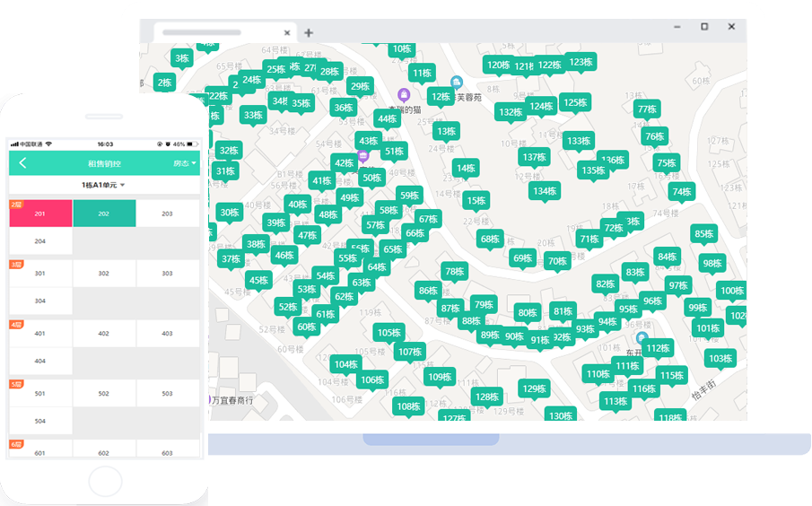The width and height of the screenshot is (812, 506).
Task: Click the 123栋 building map marker
Action: point(581,63)
